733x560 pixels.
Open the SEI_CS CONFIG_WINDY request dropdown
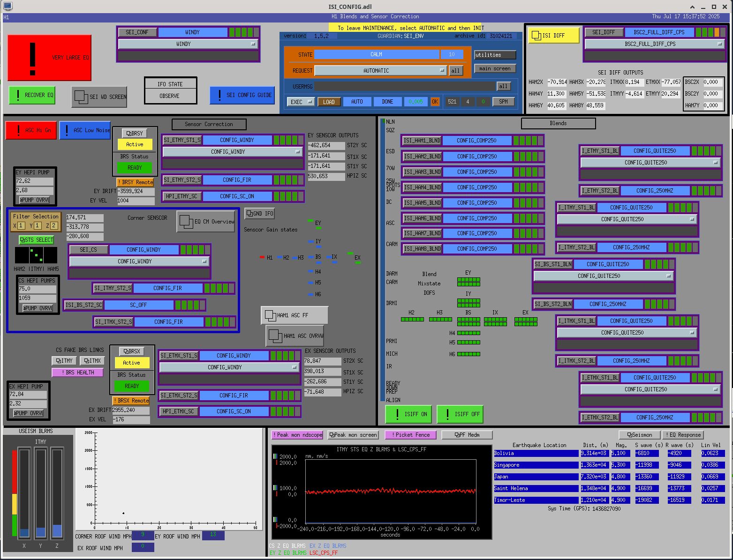pyautogui.click(x=139, y=261)
